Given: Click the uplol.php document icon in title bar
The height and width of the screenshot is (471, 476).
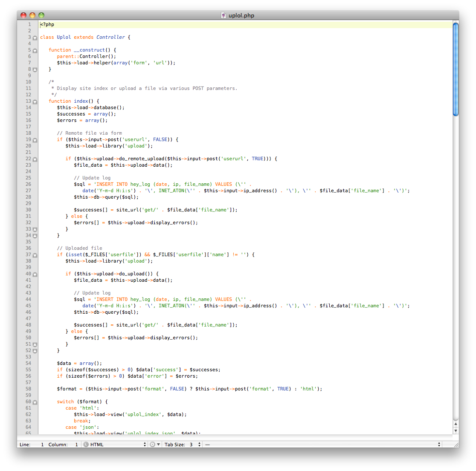Looking at the screenshot, I should pos(223,15).
